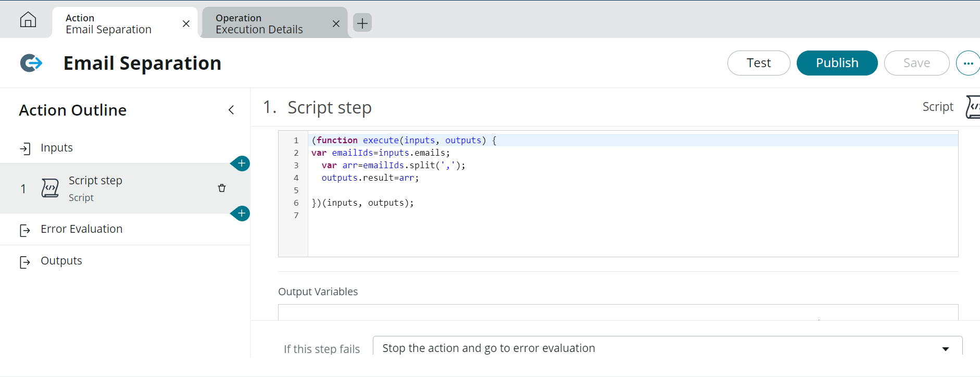This screenshot has width=980, height=377.
Task: Click the Save button
Action: [916, 63]
